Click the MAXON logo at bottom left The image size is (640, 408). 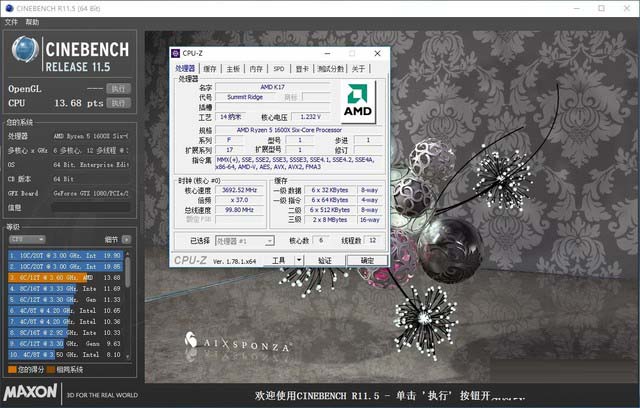[x=30, y=392]
